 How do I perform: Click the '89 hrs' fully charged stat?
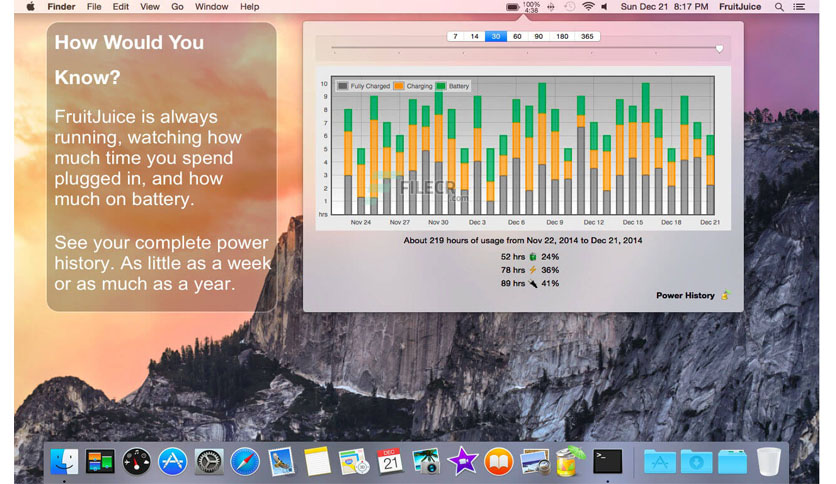coord(512,284)
